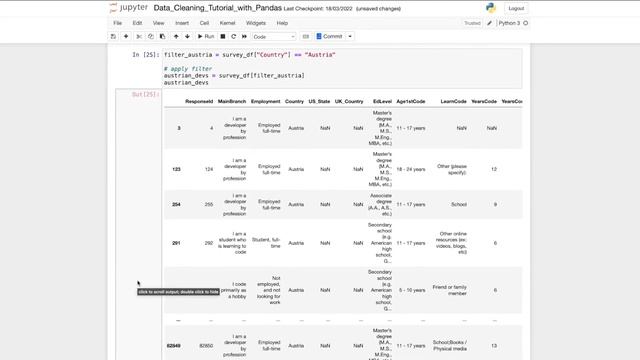Image resolution: width=640 pixels, height=360 pixels.
Task: Click row index 291 in the table
Action: click(176, 243)
